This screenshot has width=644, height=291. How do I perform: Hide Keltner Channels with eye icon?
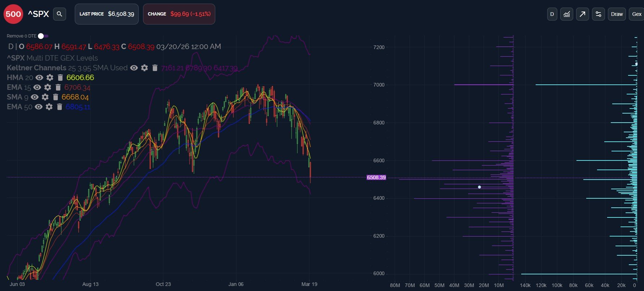pos(134,68)
